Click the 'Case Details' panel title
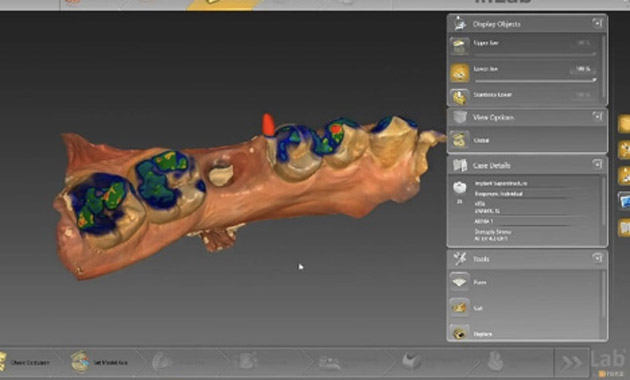630x380 pixels. point(491,165)
